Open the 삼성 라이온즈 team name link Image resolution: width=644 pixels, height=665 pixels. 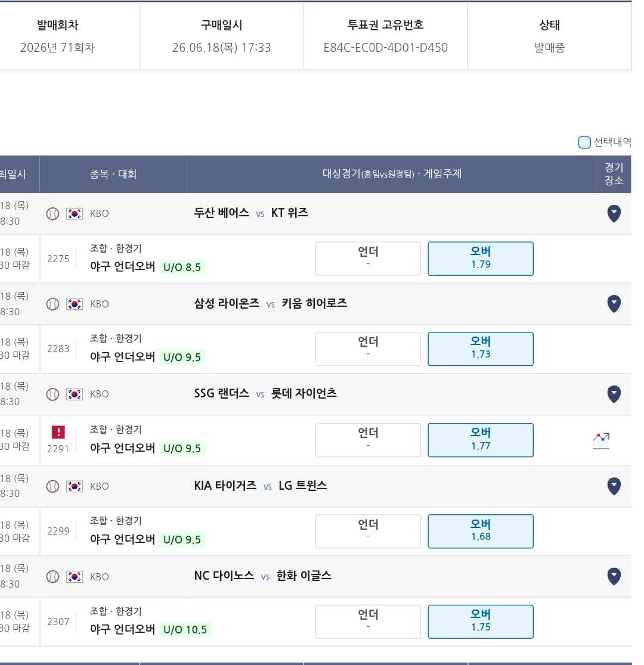pos(227,303)
